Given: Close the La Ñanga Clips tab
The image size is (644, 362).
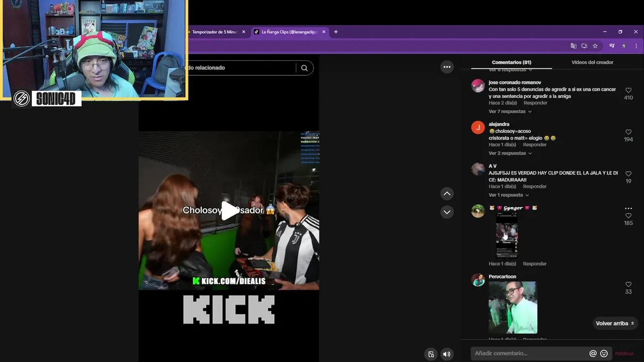Looking at the screenshot, I should 324,32.
